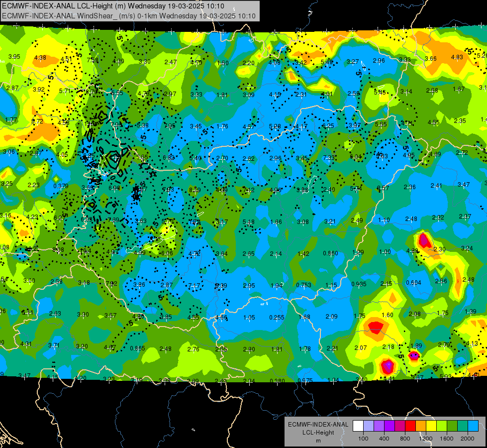Click the yellow legend swatch

[431, 426]
